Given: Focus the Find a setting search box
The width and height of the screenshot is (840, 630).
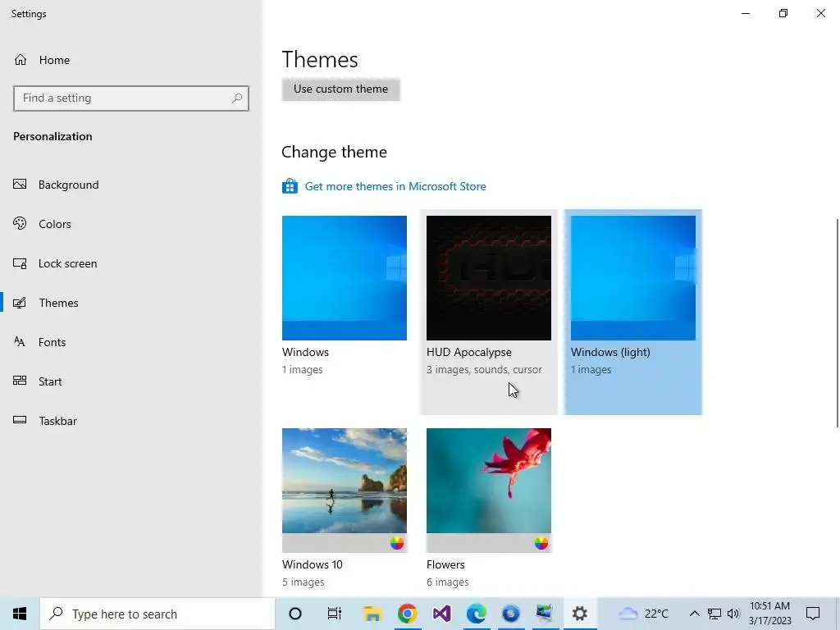Looking at the screenshot, I should [x=131, y=98].
